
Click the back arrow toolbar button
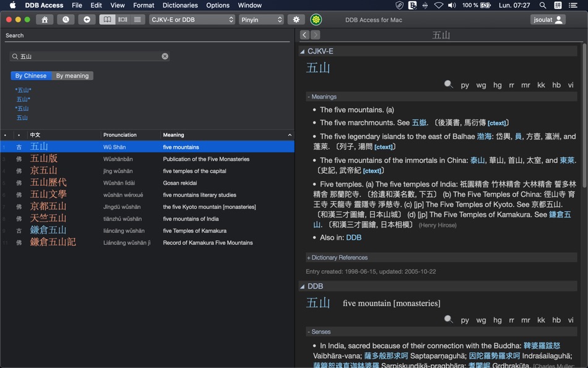(87, 20)
